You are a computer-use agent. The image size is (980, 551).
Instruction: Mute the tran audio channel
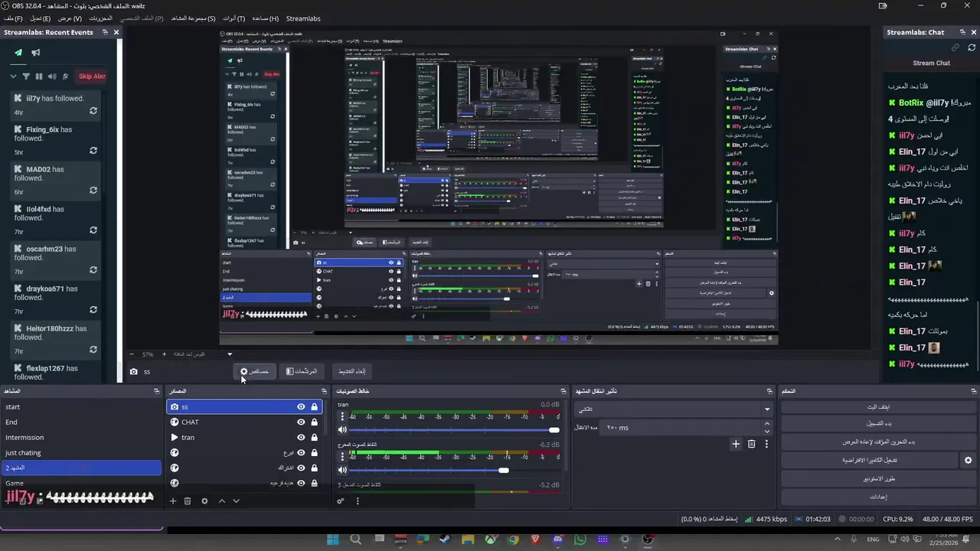(342, 429)
